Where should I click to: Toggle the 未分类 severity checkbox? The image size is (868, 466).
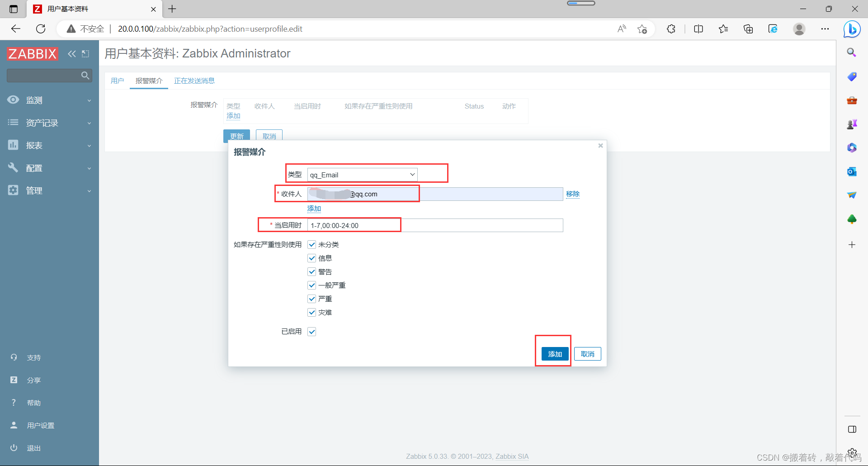click(x=311, y=244)
